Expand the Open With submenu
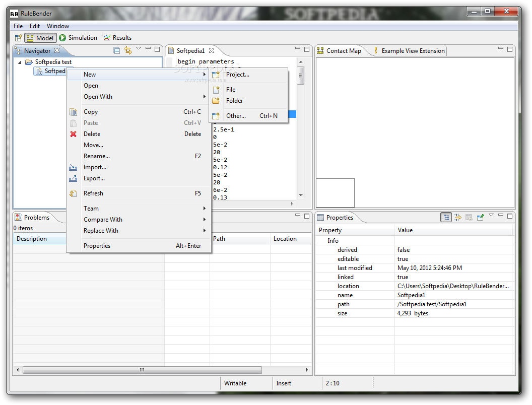 139,97
